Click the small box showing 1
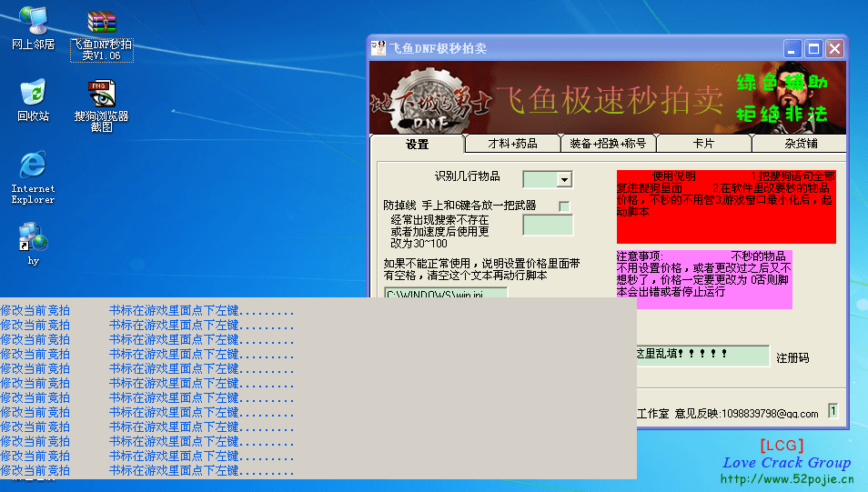The image size is (868, 492). coord(833,411)
